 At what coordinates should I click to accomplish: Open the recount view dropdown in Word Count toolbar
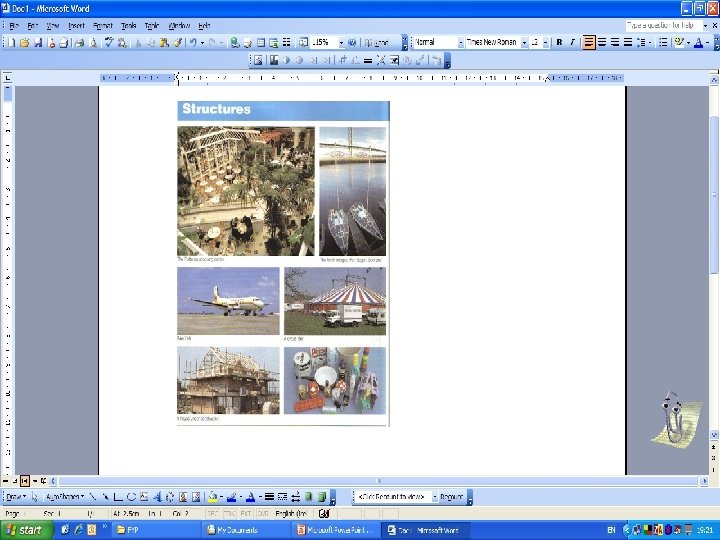coord(434,497)
